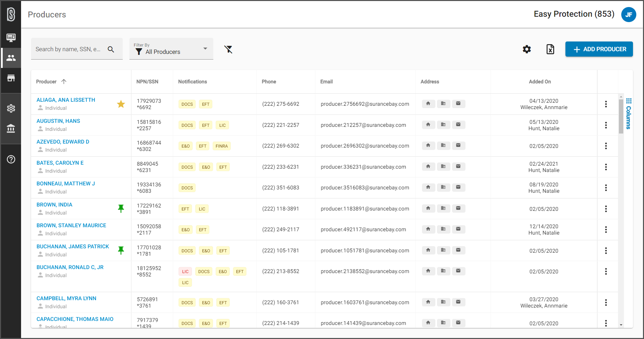The width and height of the screenshot is (644, 339).
Task: Open row actions menu for ALIAGA, ANA LISSETTH
Action: click(x=606, y=104)
